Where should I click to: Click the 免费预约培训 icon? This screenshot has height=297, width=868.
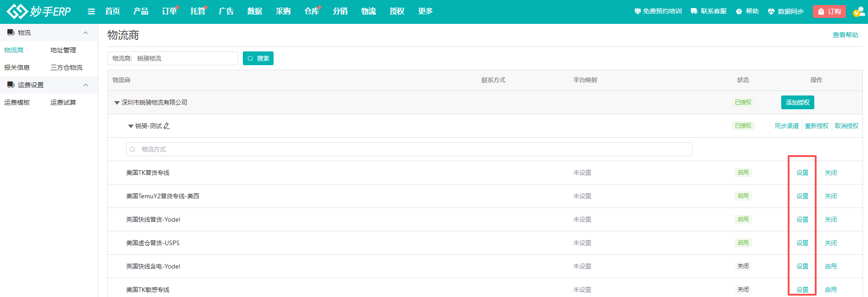(x=637, y=11)
